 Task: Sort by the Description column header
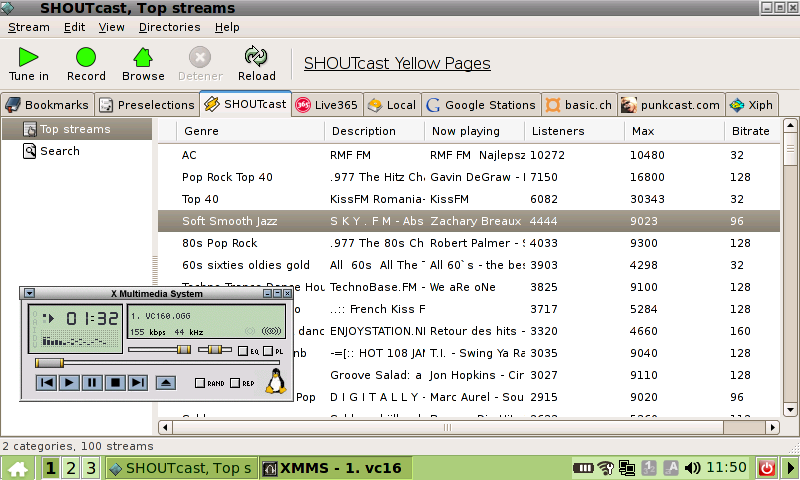[x=374, y=131]
